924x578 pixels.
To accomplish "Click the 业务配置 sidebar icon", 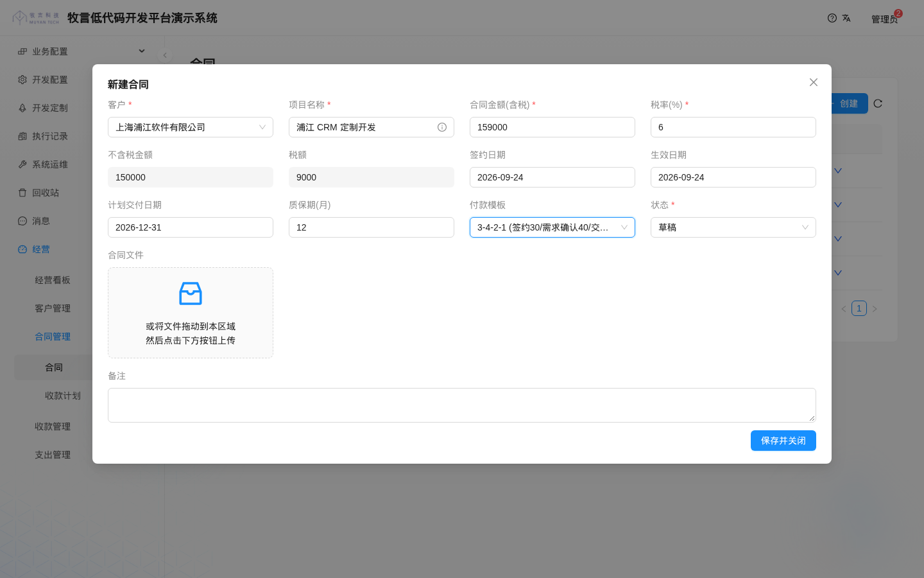I will 22,51.
